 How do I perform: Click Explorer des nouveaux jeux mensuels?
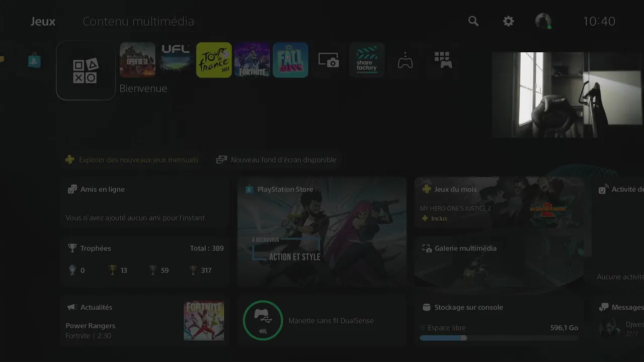pyautogui.click(x=132, y=160)
